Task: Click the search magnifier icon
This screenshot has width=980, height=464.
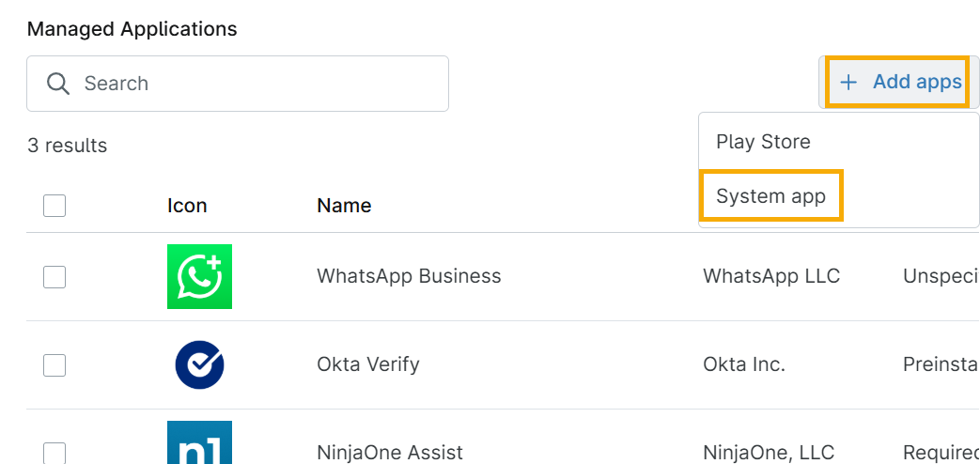Action: [58, 84]
